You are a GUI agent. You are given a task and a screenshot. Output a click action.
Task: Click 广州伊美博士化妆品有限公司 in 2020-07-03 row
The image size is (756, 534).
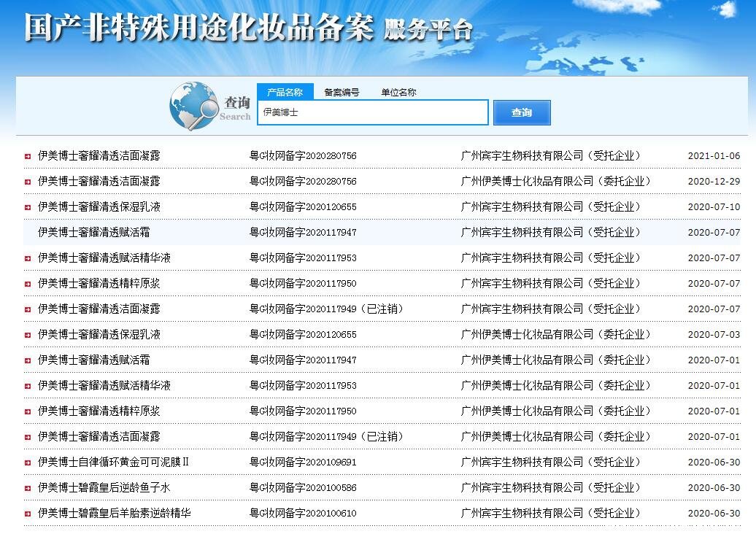point(528,334)
